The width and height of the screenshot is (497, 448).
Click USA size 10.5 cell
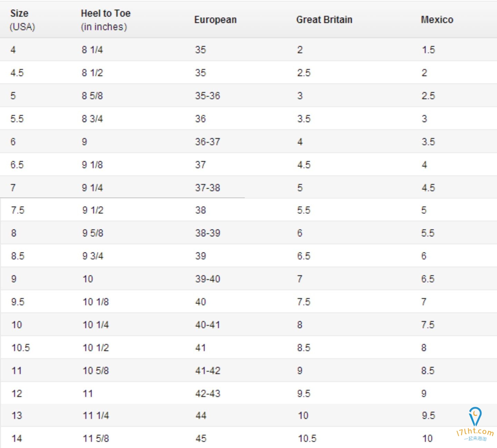point(21,347)
